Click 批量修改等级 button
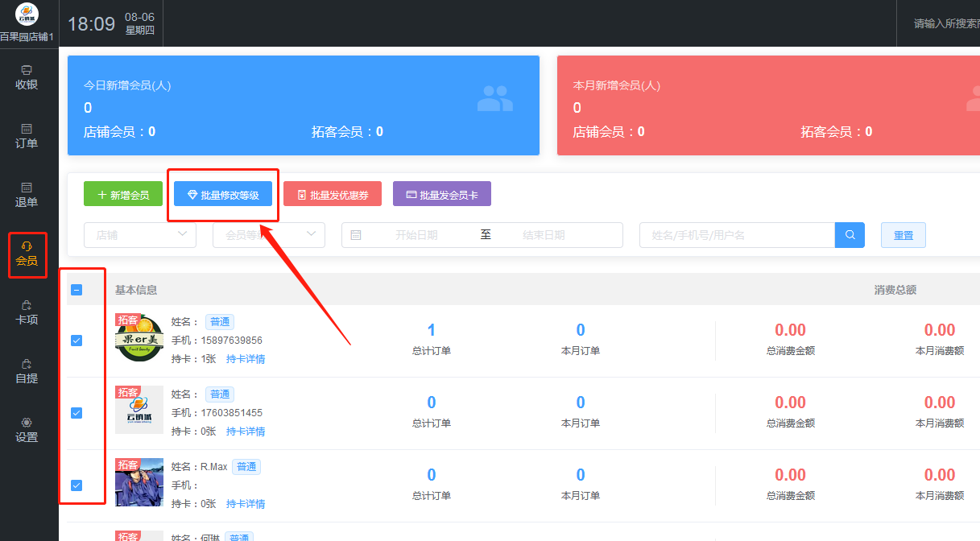Viewport: 980px width, 541px height. (223, 194)
